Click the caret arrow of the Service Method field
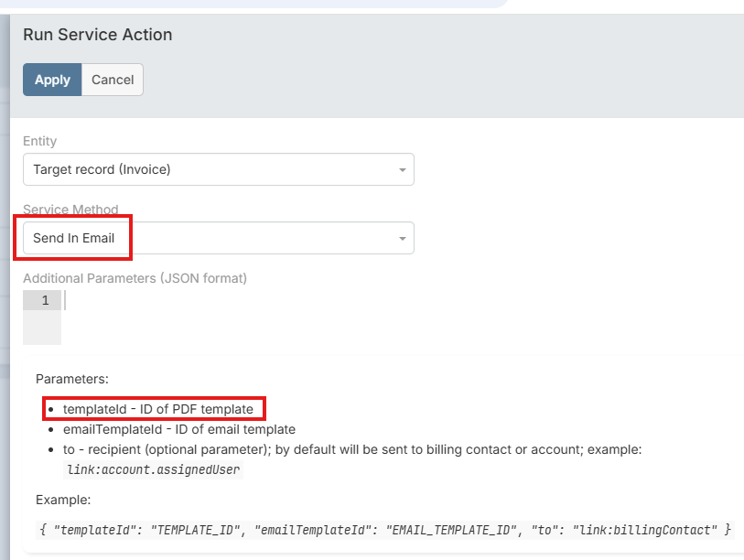The image size is (744, 560). (402, 239)
